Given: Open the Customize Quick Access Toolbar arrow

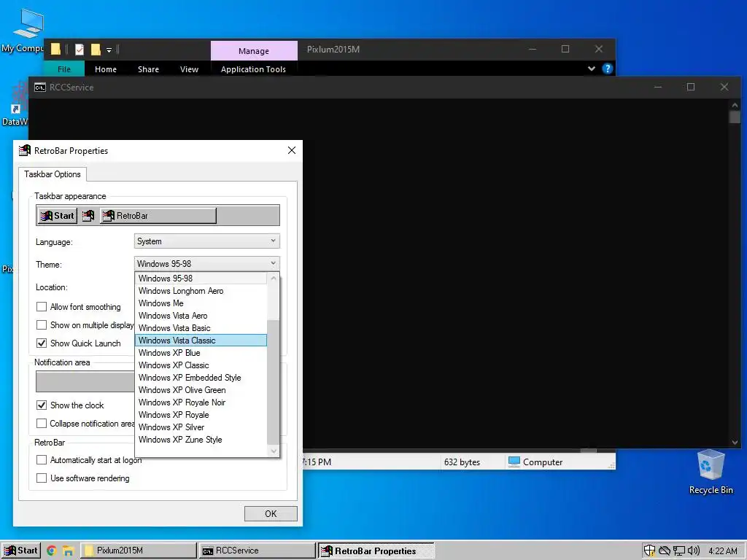Looking at the screenshot, I should 109,50.
